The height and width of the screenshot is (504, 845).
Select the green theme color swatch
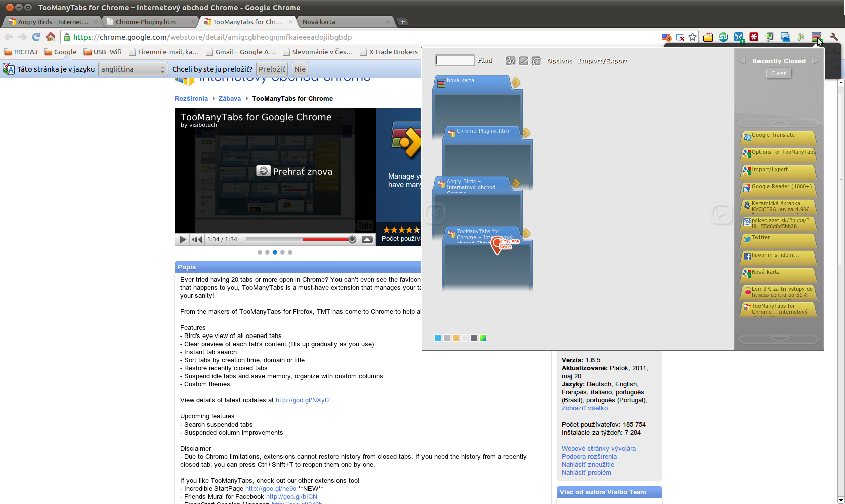(x=483, y=338)
